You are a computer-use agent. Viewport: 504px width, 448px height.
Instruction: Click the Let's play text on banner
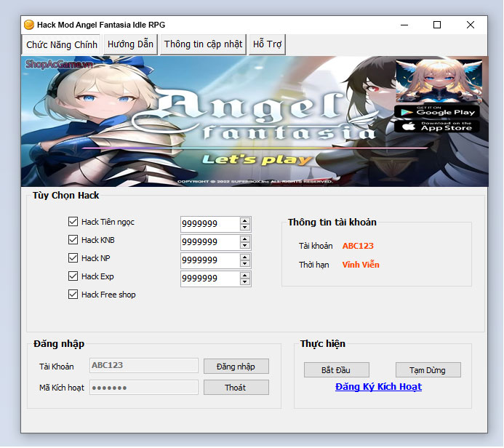[x=257, y=160]
